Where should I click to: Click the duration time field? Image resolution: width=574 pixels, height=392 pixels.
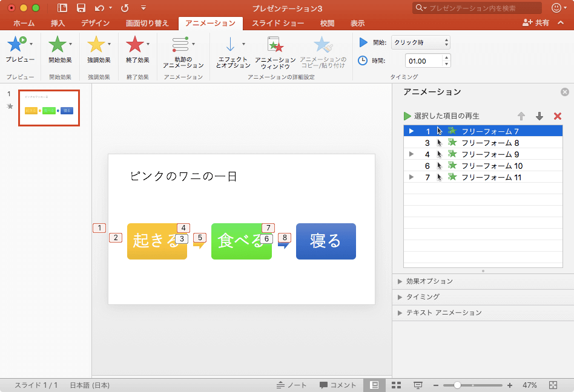424,60
